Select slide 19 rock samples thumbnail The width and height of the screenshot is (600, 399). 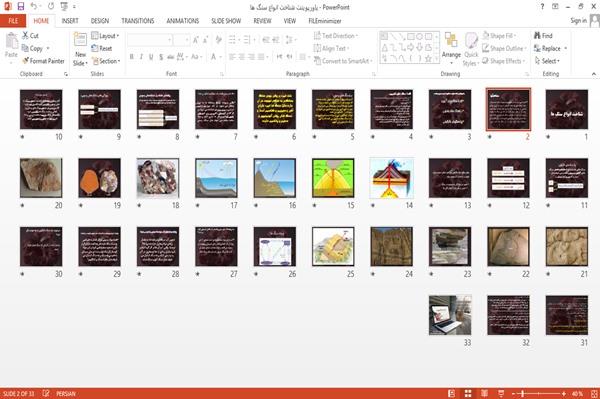pos(99,178)
